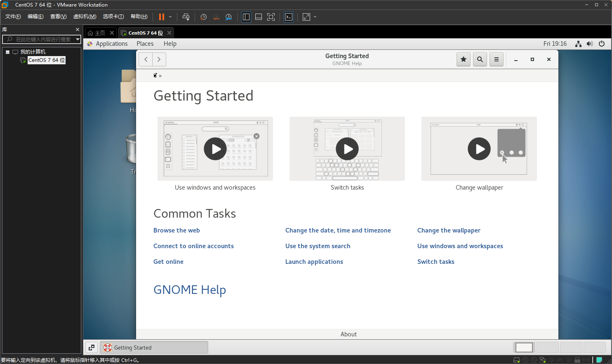Open the Switch tasks link in Common Tasks

[x=436, y=262]
